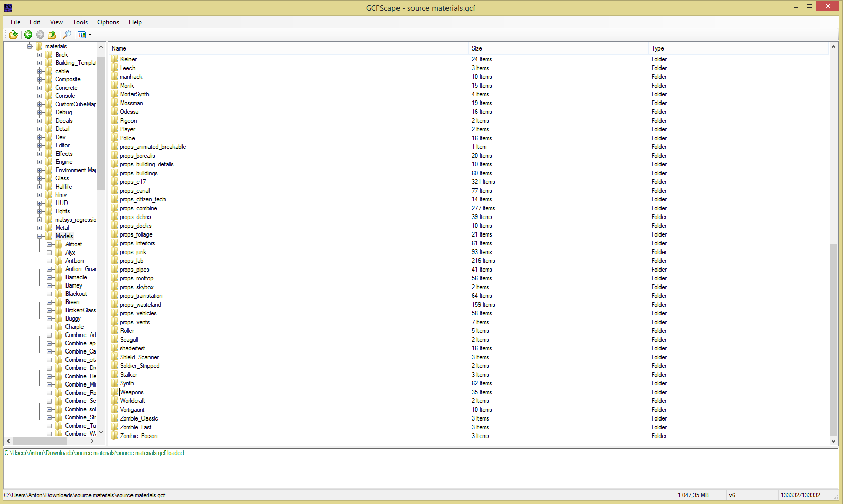Go back with the green arrow icon
Viewport: 843px width, 504px height.
pyautogui.click(x=28, y=35)
